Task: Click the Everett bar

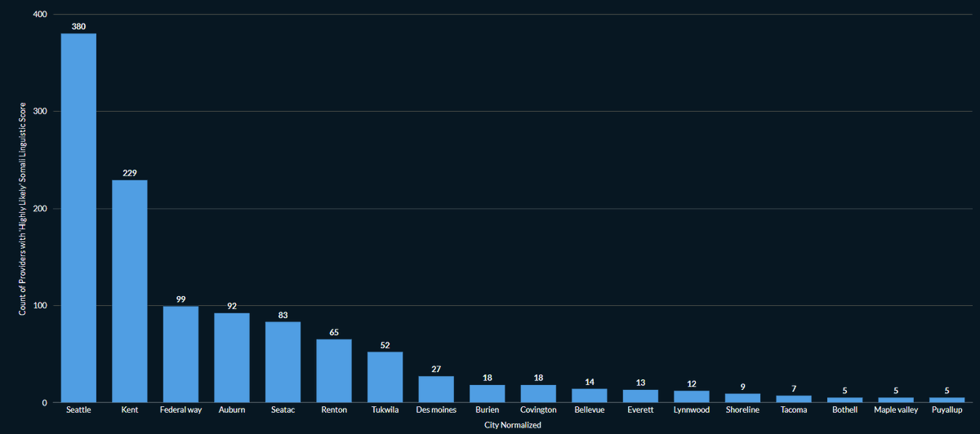Action: (x=640, y=396)
